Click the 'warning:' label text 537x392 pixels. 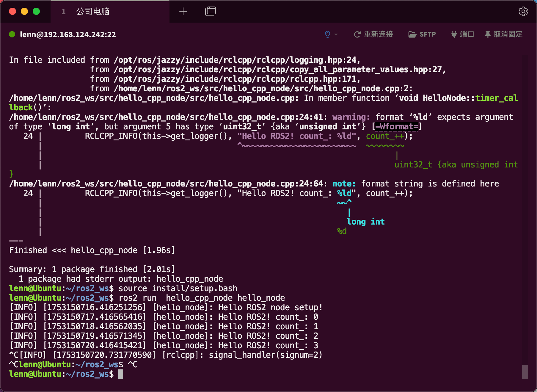click(351, 117)
